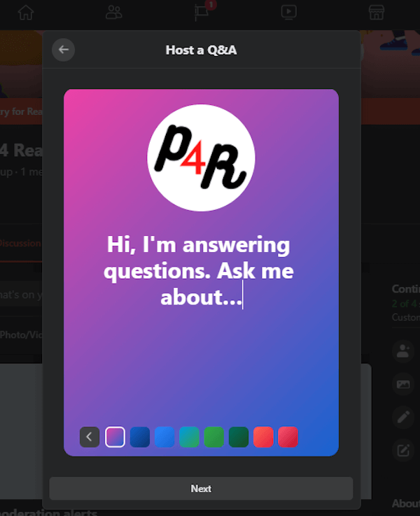Select the orange-red background swatch
This screenshot has height=516, width=420.
(263, 437)
